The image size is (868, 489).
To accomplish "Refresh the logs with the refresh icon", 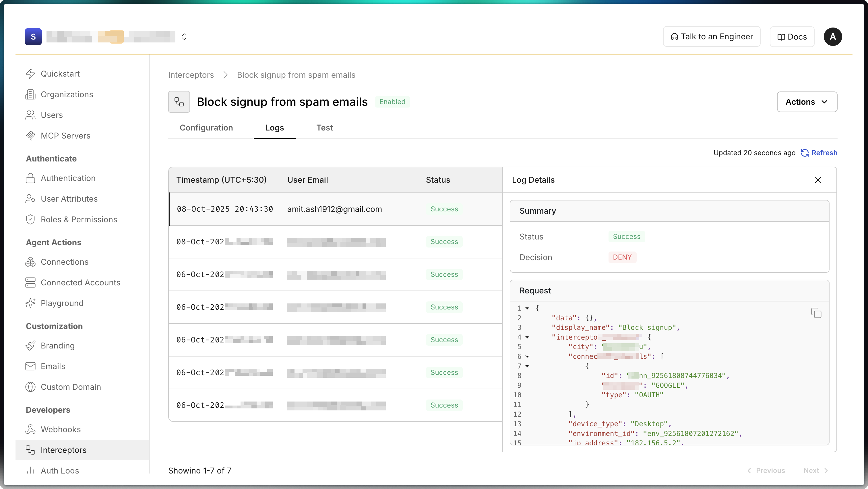I will click(805, 153).
